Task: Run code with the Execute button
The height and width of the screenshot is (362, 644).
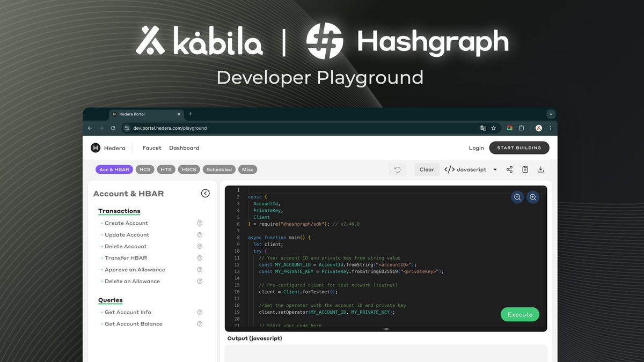Action: 520,314
